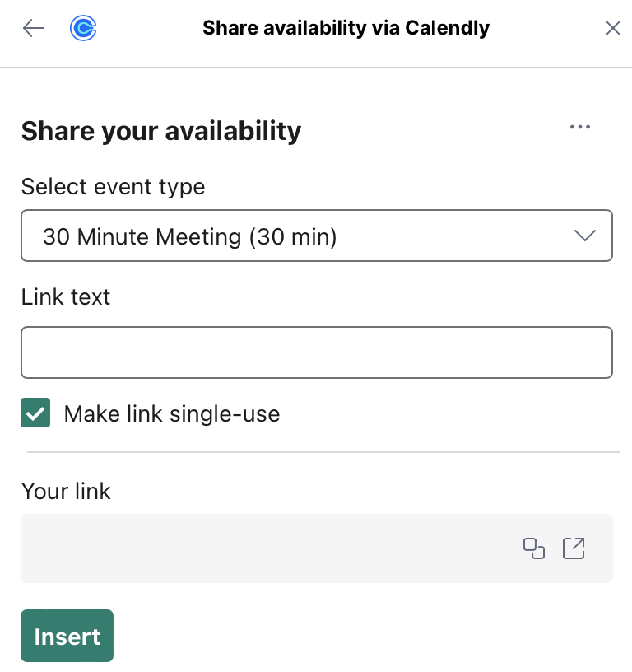The image size is (632, 672).
Task: Click the "Select event type" label
Action: click(113, 187)
